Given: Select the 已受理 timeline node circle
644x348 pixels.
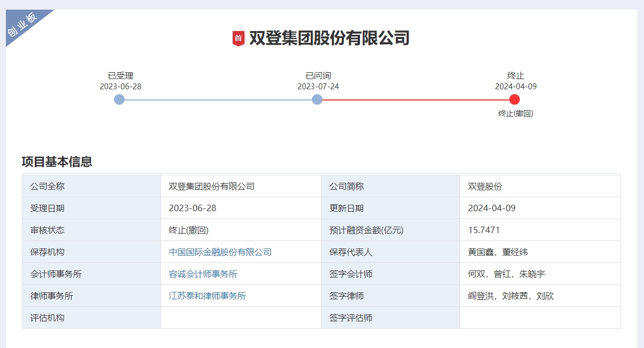Looking at the screenshot, I should click(x=119, y=99).
